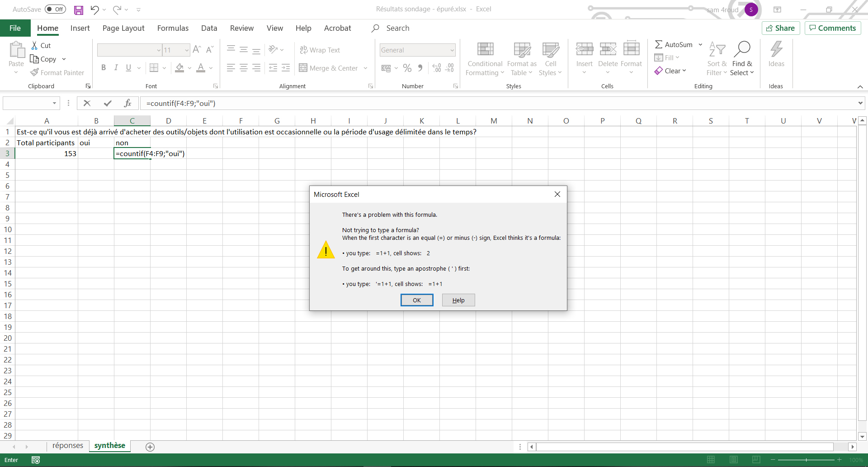The height and width of the screenshot is (467, 868).
Task: Click Help in the Excel dialog
Action: pos(458,300)
